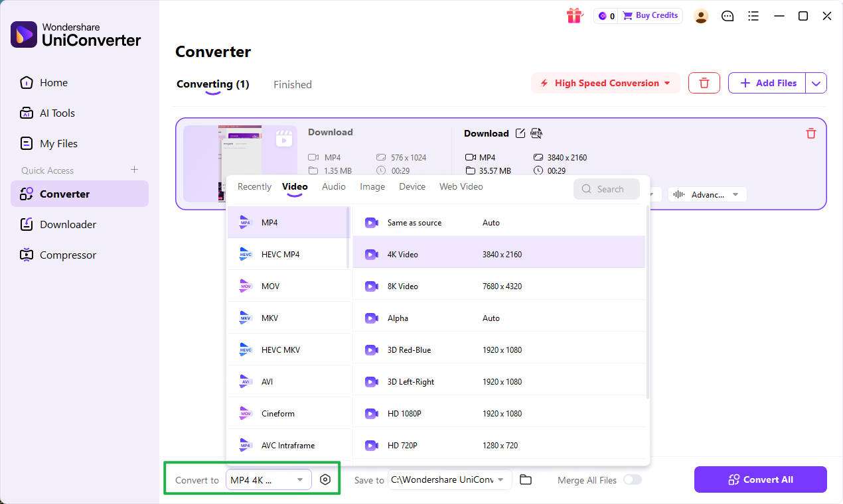Choose the 3D Left-Right preset

point(498,381)
